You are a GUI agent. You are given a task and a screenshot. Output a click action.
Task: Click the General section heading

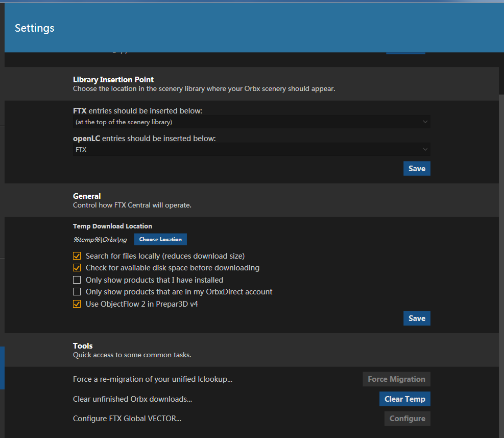pyautogui.click(x=87, y=196)
